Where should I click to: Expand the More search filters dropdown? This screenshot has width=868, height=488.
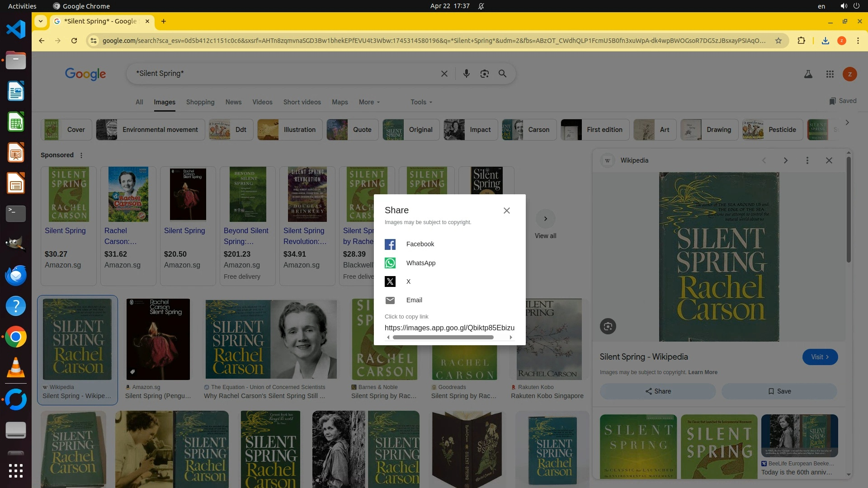tap(369, 102)
